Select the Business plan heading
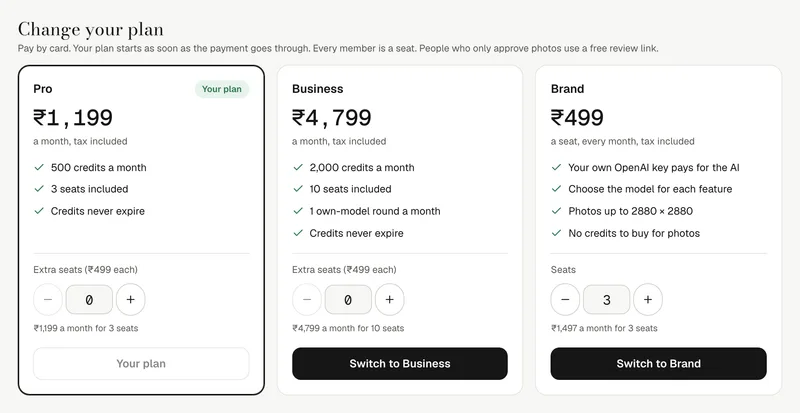Viewport: 800px width, 413px height. point(317,89)
